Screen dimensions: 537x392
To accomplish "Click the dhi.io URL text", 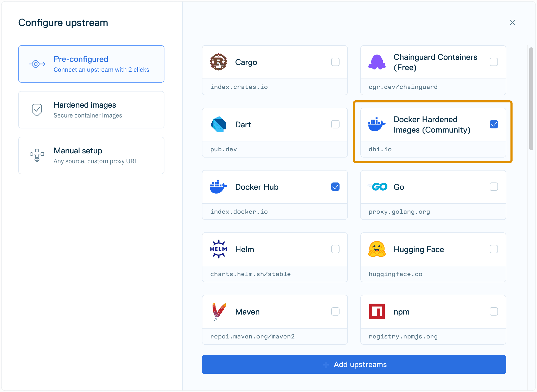I will 380,149.
